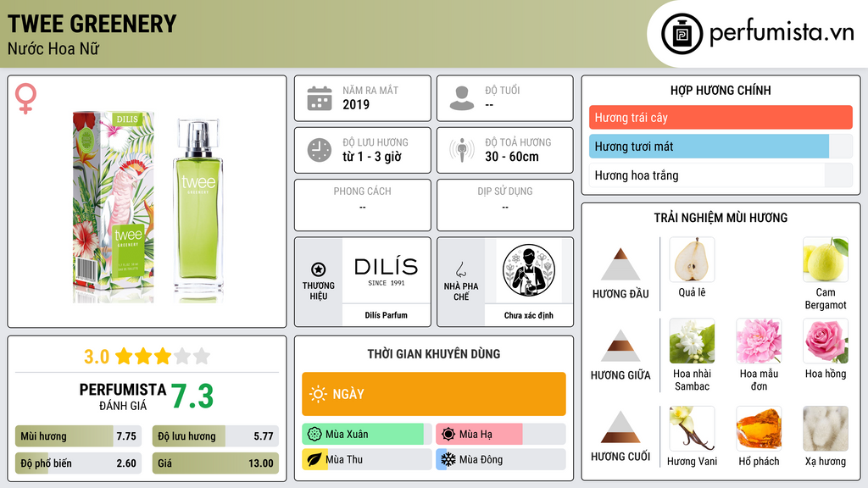Click the sun icon in the Ngày bar
868x488 pixels.
point(319,394)
